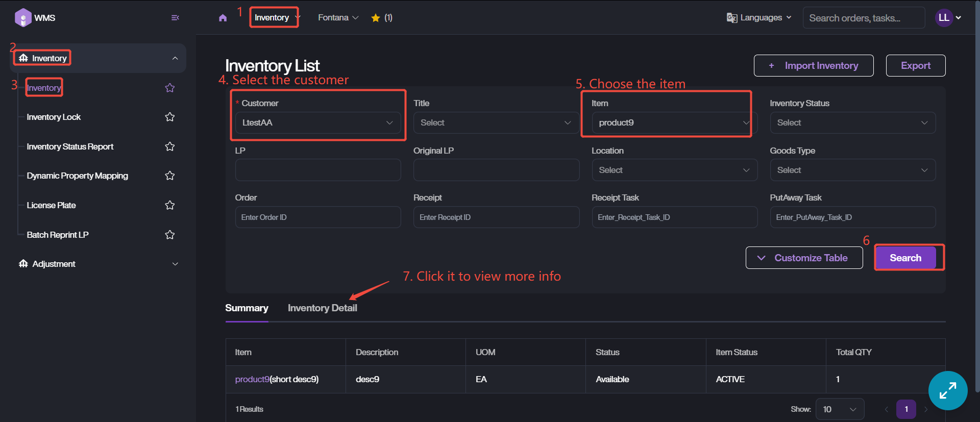Click the purple Search button
980x422 pixels.
tap(905, 258)
